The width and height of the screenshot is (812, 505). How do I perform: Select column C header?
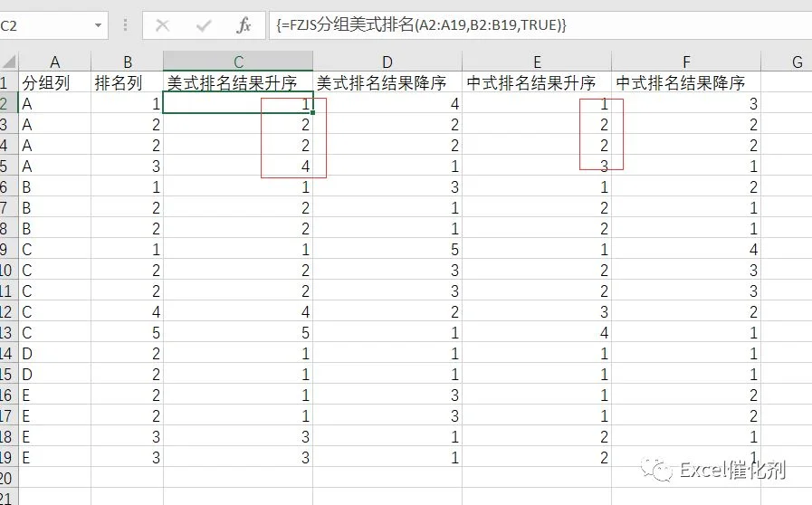[x=238, y=62]
